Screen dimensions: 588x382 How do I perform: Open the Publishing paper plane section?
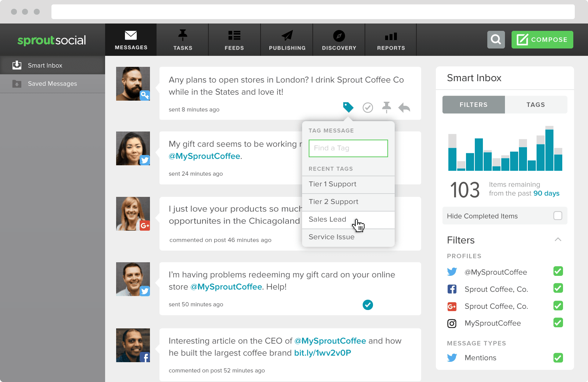(287, 40)
